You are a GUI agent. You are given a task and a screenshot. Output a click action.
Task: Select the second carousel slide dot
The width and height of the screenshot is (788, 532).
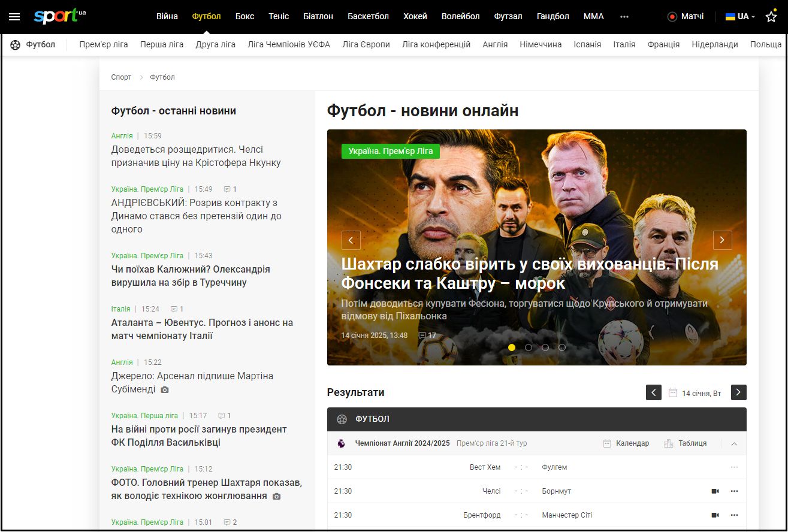point(529,347)
